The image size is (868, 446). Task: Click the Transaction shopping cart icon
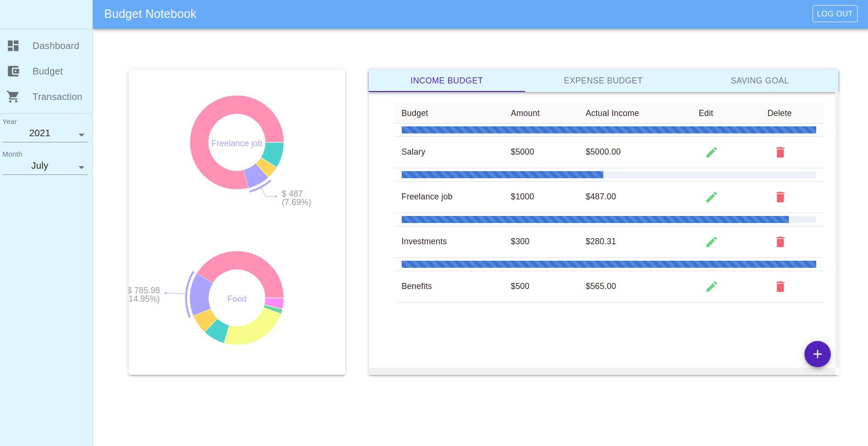(13, 97)
